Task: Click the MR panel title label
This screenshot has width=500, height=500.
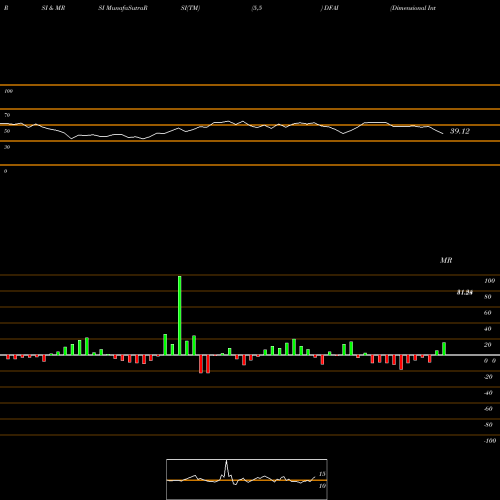Action: pyautogui.click(x=446, y=260)
